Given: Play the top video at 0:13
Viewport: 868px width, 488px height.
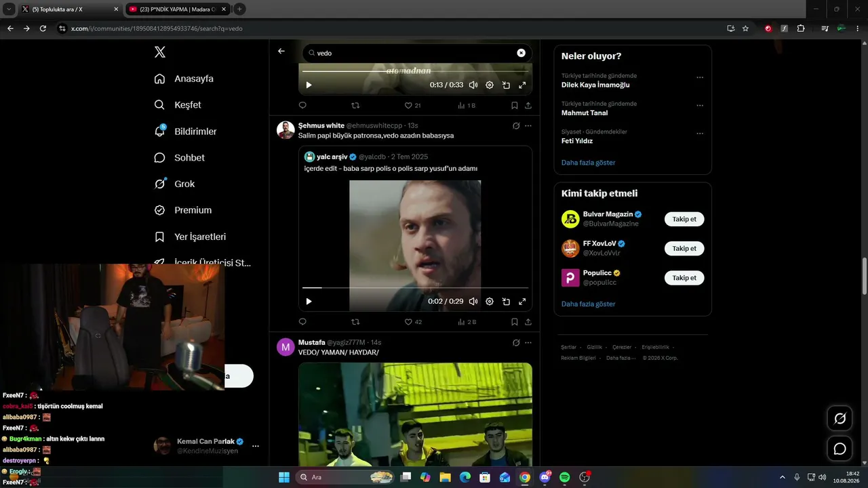Looking at the screenshot, I should coord(309,85).
